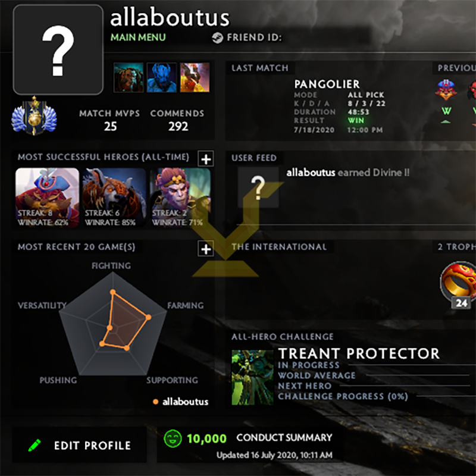This screenshot has width=476, height=476.
Task: Expand Most Recent 20 Games plus button
Action: click(x=206, y=249)
